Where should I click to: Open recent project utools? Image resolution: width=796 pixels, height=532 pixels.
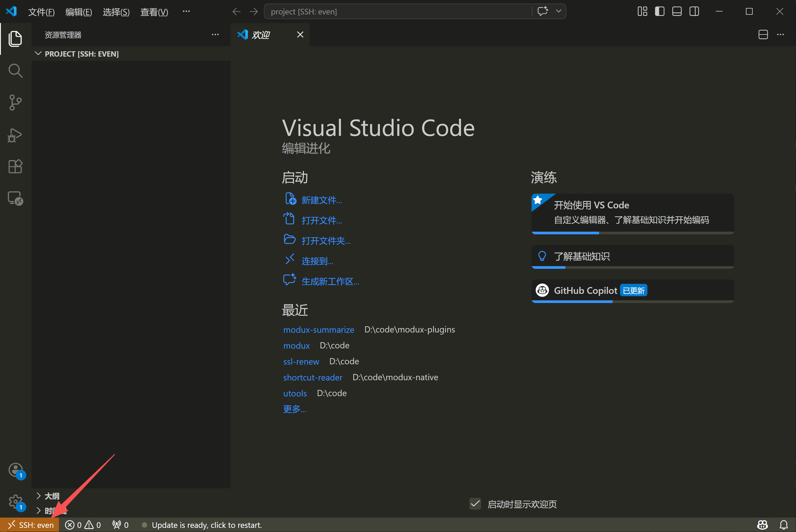(x=295, y=393)
